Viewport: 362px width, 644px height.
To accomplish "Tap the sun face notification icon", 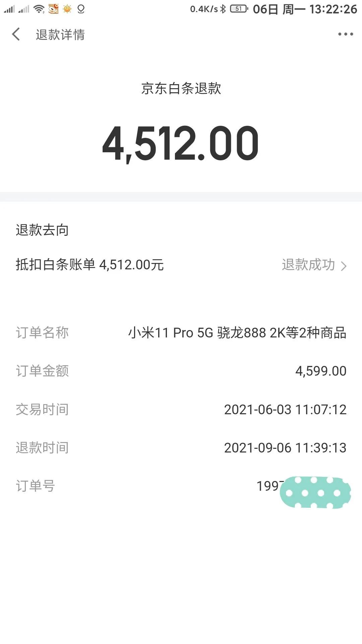I will tap(67, 9).
